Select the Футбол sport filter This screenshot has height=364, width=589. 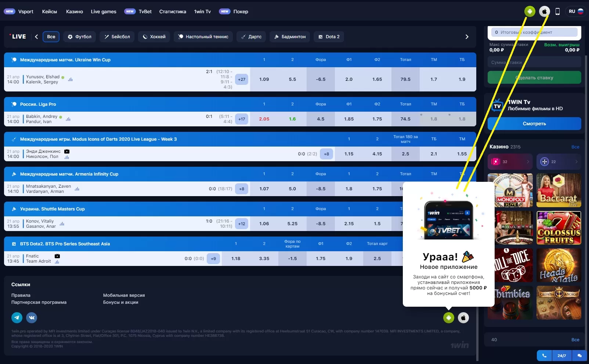click(80, 37)
